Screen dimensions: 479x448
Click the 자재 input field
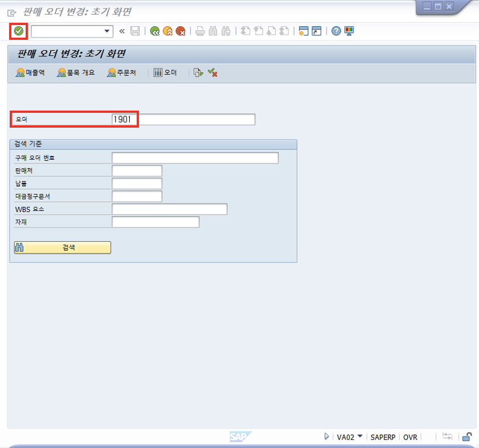pos(155,222)
